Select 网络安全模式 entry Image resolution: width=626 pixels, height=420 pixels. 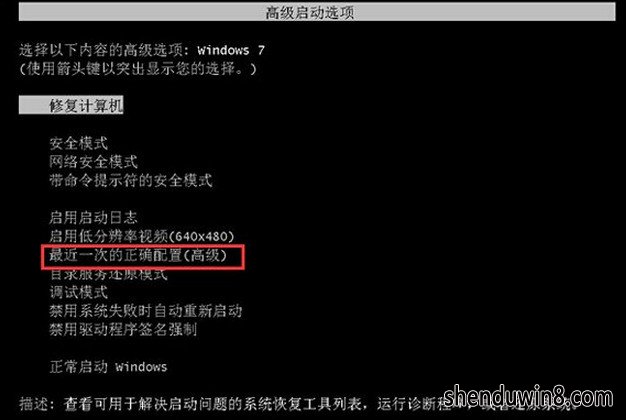point(93,162)
